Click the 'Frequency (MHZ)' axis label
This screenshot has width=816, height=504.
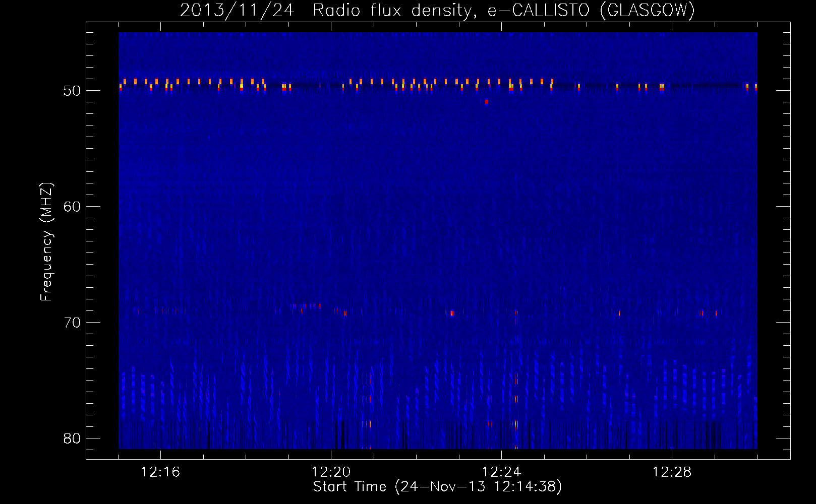(46, 242)
